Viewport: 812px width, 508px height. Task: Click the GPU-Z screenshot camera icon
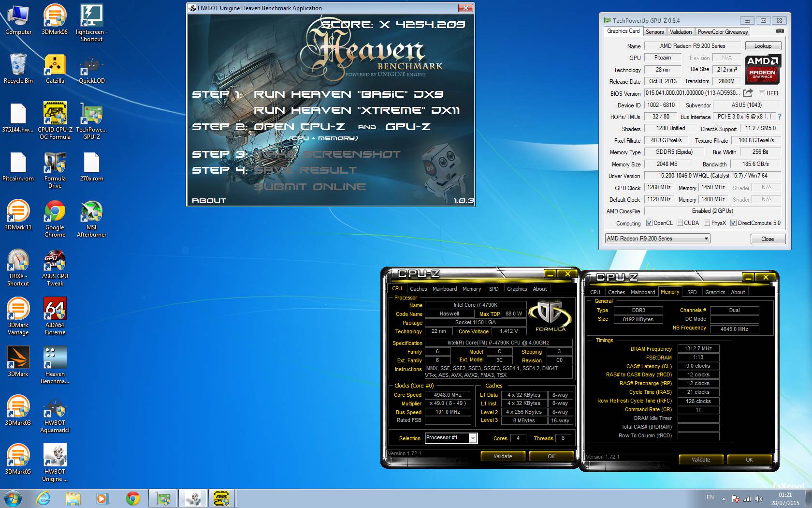point(780,31)
